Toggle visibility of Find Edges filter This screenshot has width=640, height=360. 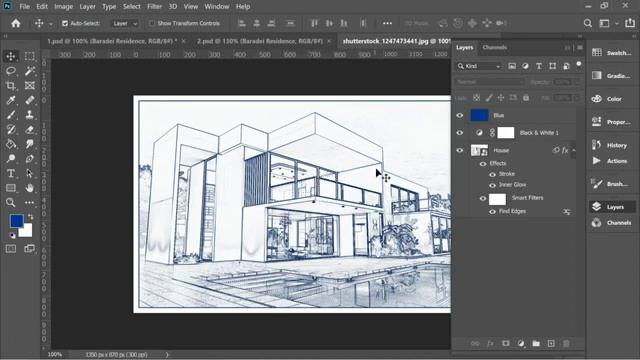[493, 211]
